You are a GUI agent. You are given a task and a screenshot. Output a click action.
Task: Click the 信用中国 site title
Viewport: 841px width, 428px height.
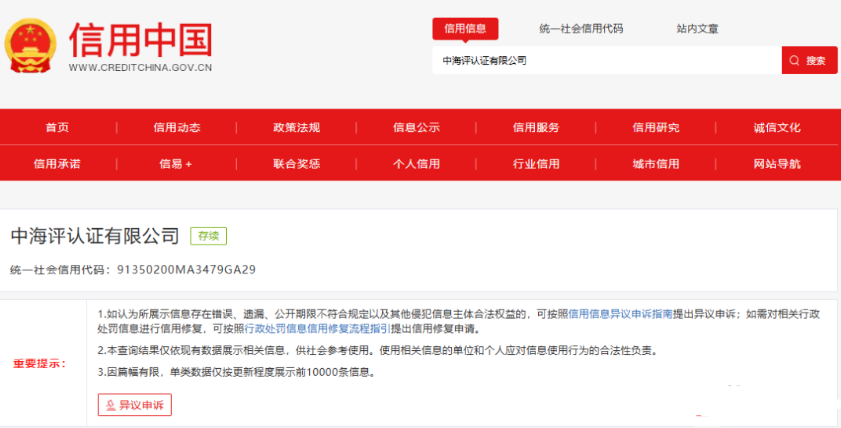pos(141,40)
